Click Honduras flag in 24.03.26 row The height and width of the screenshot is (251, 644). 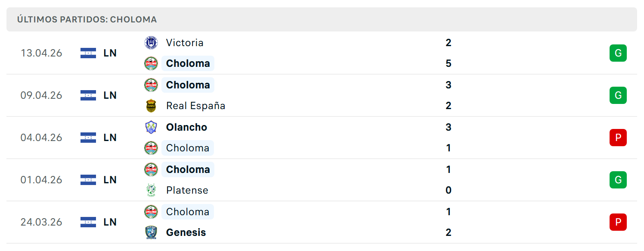tap(88, 222)
